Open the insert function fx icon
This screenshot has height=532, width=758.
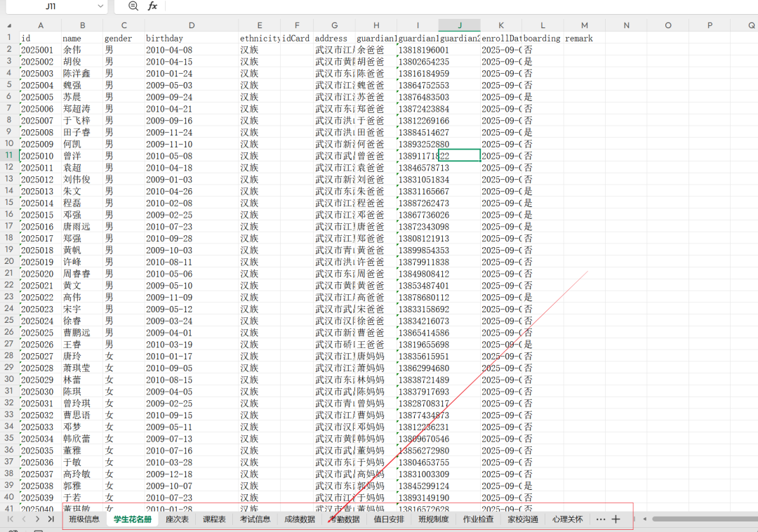tap(152, 6)
